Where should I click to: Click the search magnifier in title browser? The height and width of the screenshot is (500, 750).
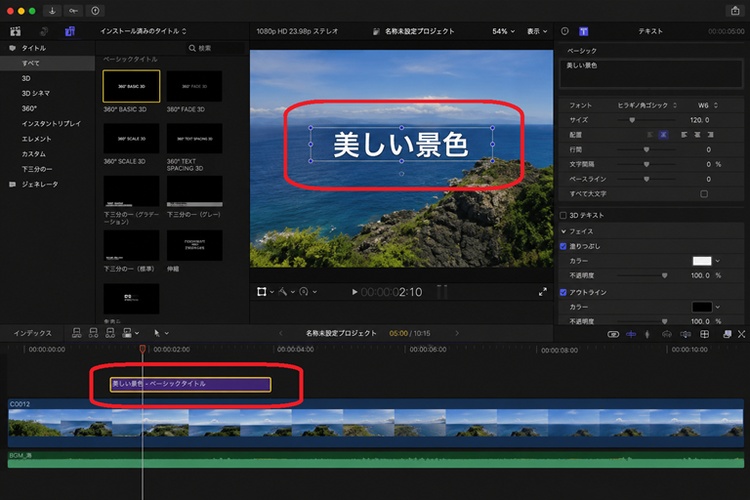192,48
